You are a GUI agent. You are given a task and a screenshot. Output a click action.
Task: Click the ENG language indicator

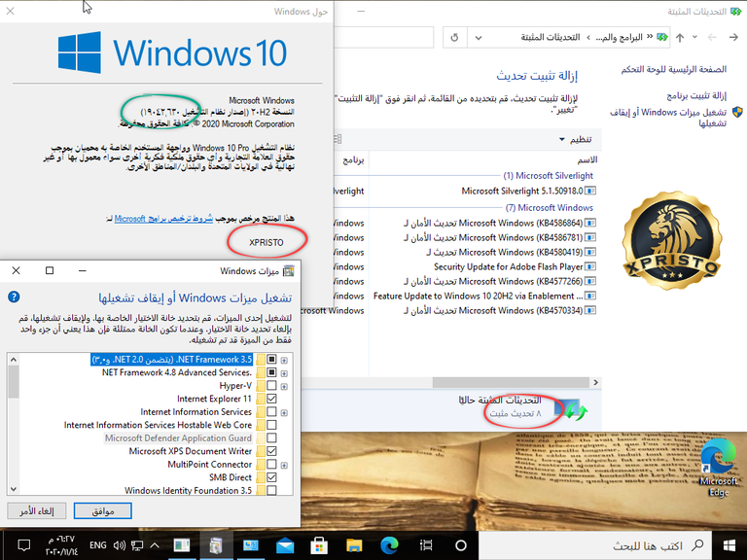pyautogui.click(x=97, y=545)
